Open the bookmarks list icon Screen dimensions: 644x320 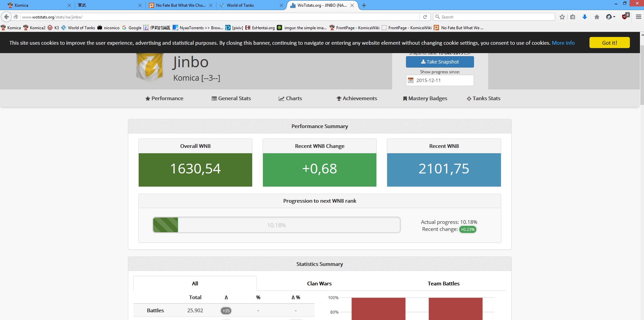[x=573, y=17]
